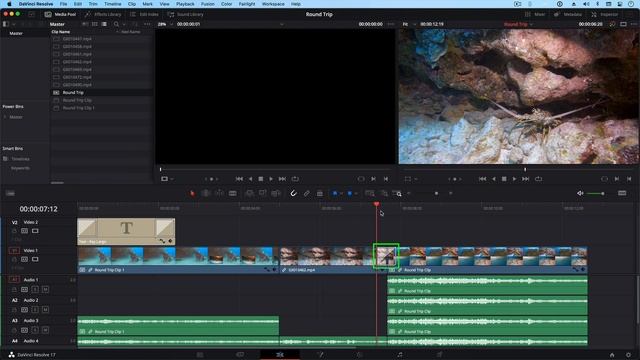Switch media pool to list view
The width and height of the screenshot is (640, 360).
click(104, 24)
